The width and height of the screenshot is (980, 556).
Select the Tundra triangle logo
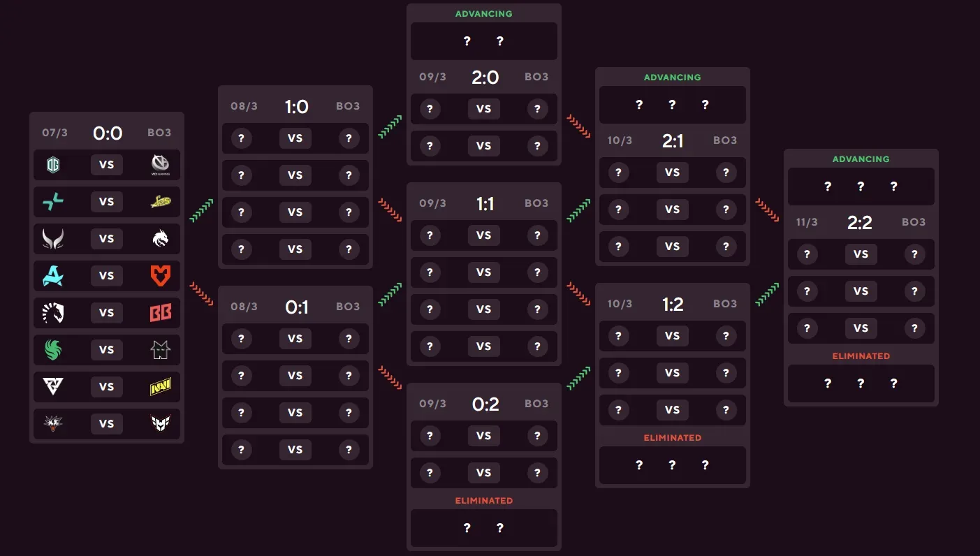[x=53, y=387]
